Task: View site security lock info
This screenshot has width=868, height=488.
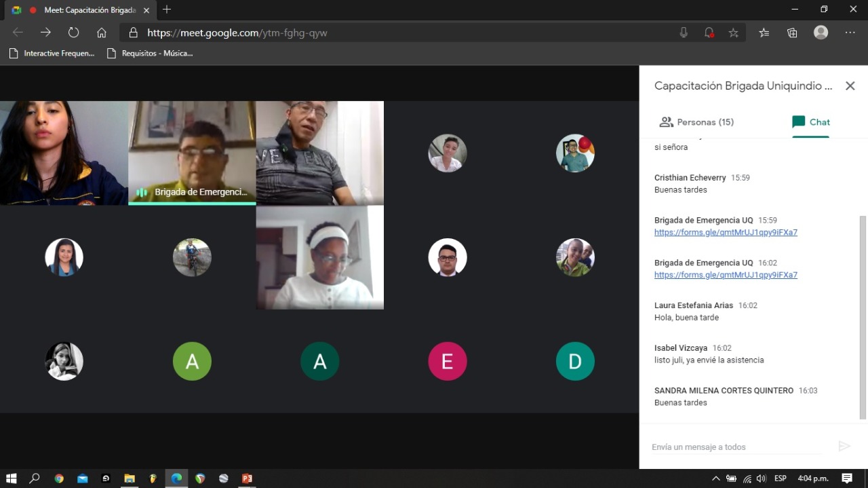Action: (134, 33)
